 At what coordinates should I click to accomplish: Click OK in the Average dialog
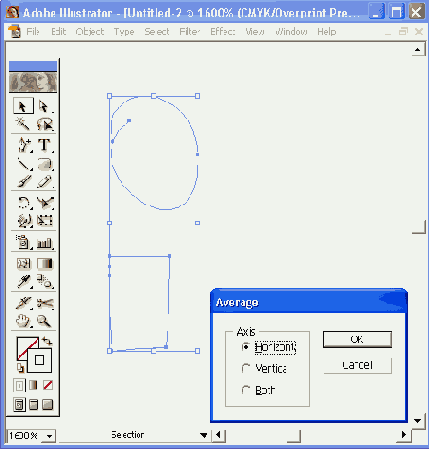(x=357, y=339)
